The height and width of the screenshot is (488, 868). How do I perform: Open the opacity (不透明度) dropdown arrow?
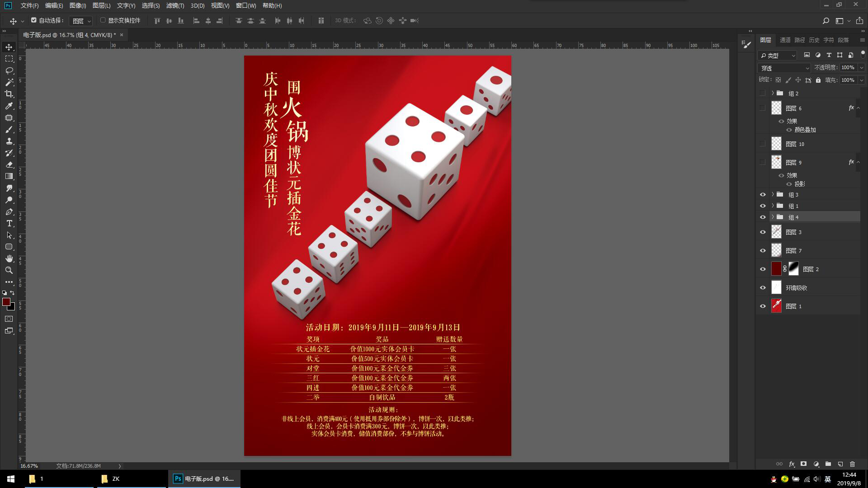click(x=861, y=68)
